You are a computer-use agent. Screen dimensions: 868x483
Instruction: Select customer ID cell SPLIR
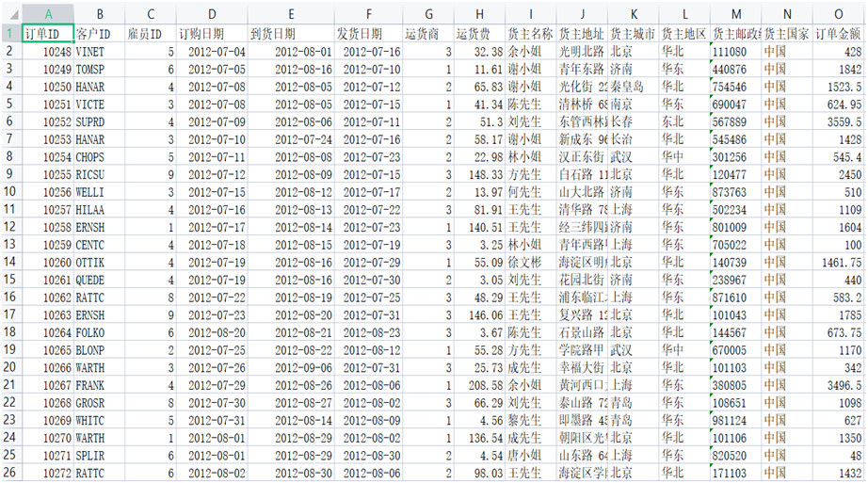click(x=99, y=456)
